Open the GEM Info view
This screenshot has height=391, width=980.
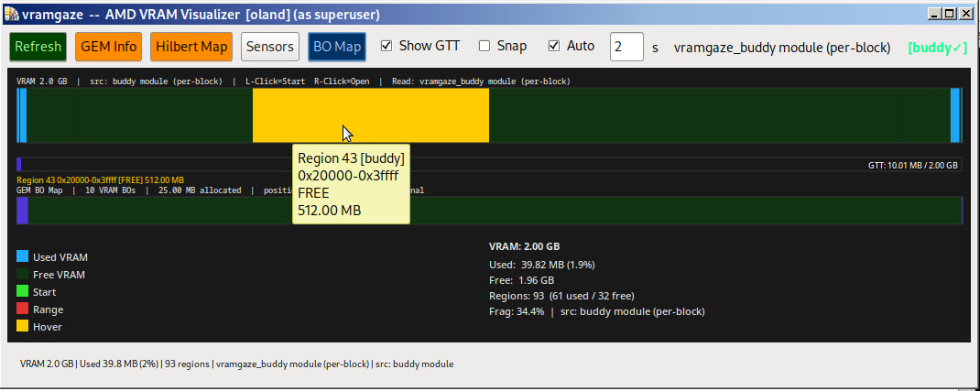coord(108,47)
